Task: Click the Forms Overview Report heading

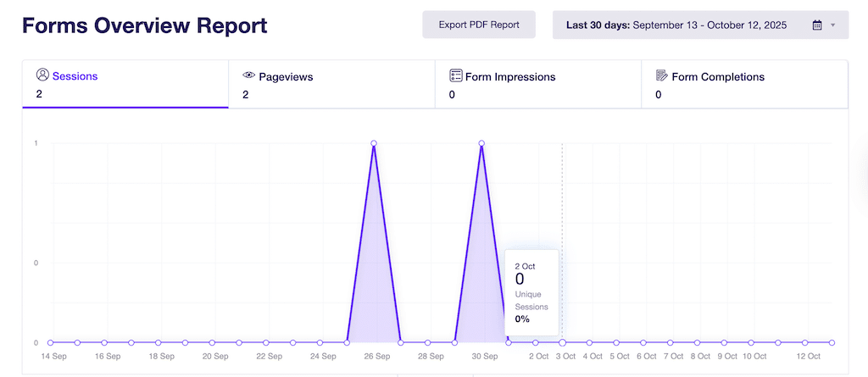Action: click(x=145, y=25)
